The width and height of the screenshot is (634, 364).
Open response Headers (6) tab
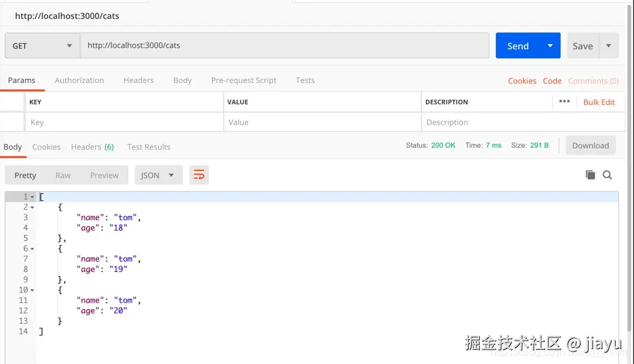[93, 147]
